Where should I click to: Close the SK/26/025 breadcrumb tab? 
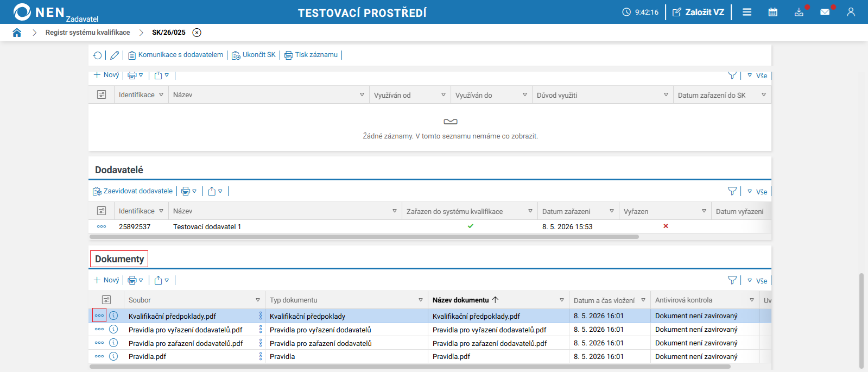[197, 33]
